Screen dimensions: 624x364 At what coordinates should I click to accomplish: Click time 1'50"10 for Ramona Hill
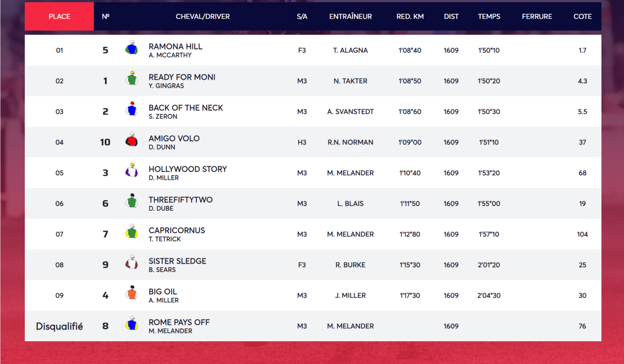pos(489,50)
